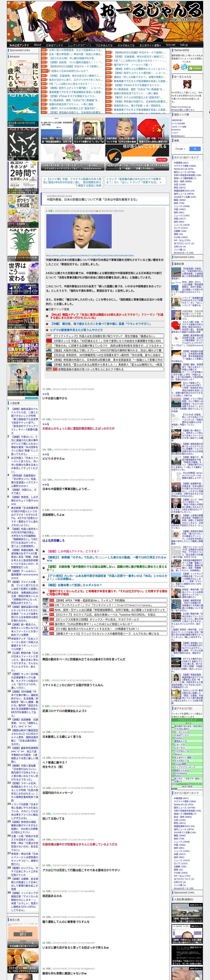Open the 5ch公式アンテナ nav tab
Viewport: 210px width, 980px height.
(19, 45)
